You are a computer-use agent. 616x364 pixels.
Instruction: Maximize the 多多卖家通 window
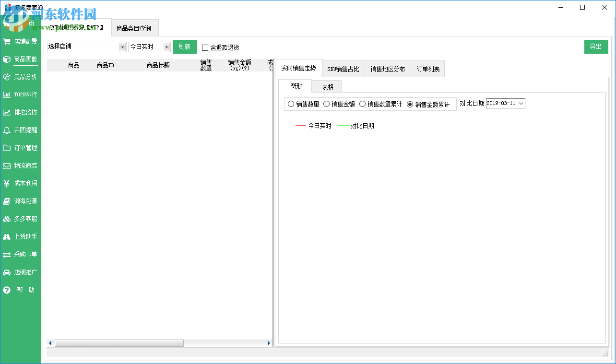pos(582,7)
